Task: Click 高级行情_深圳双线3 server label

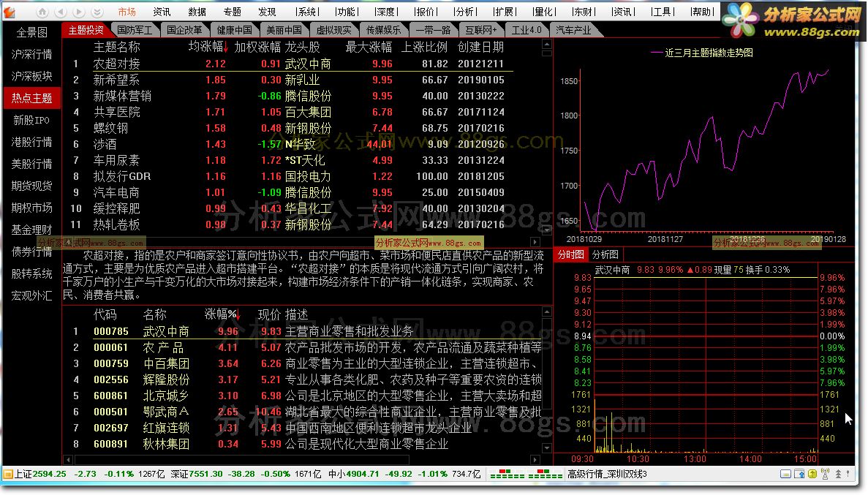Action: coord(607,474)
